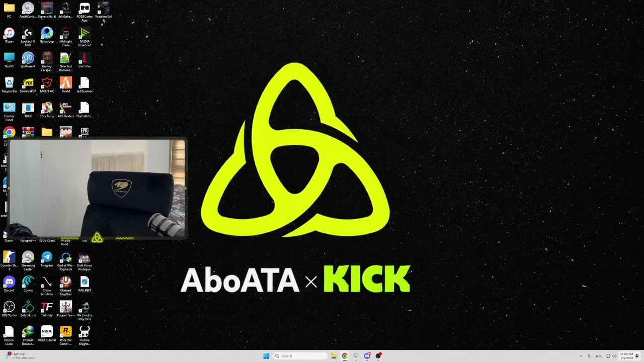Open New Text Document file
The height and width of the screenshot is (362, 644).
pos(65,61)
